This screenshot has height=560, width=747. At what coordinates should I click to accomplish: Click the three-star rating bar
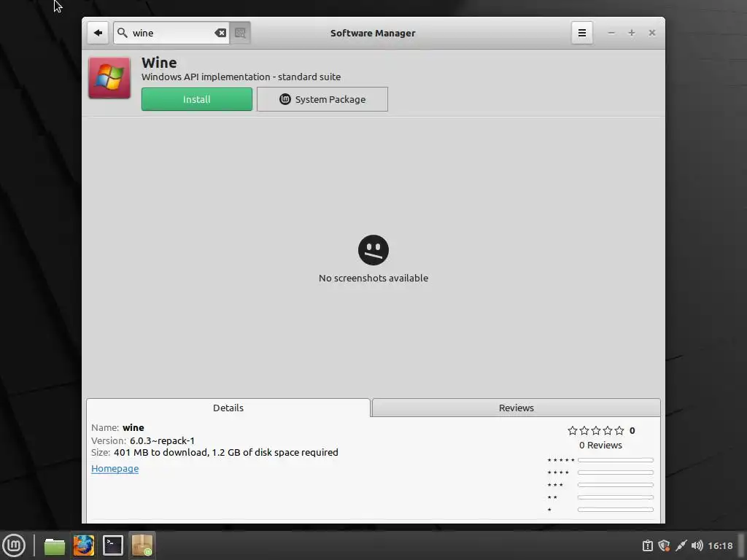coord(615,485)
